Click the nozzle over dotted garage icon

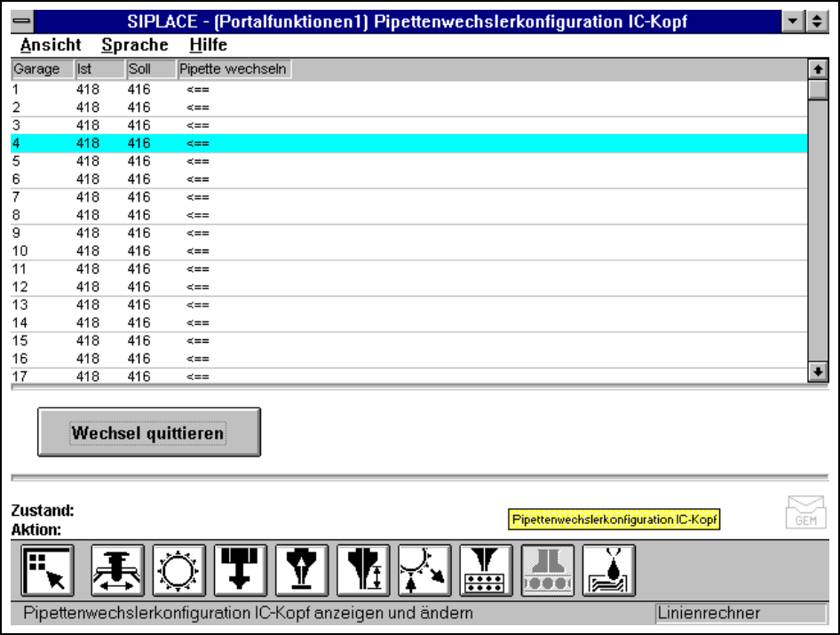coord(485,570)
